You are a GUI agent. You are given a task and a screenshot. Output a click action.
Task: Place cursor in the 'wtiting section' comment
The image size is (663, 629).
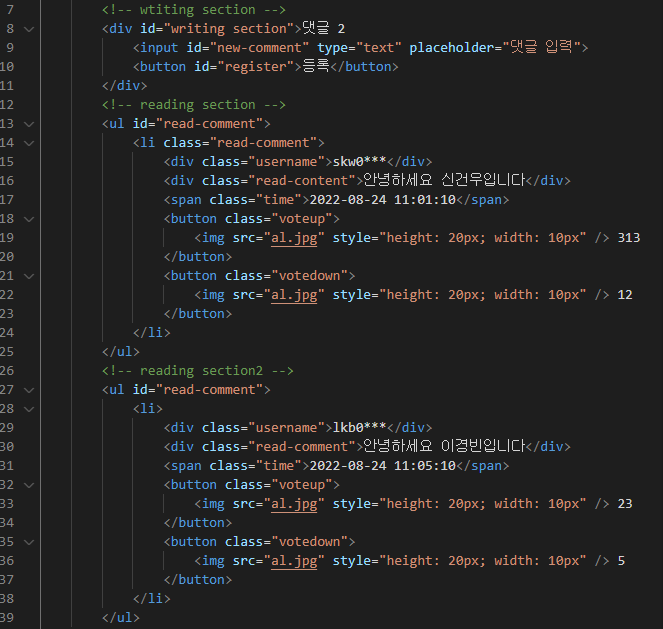pos(194,10)
